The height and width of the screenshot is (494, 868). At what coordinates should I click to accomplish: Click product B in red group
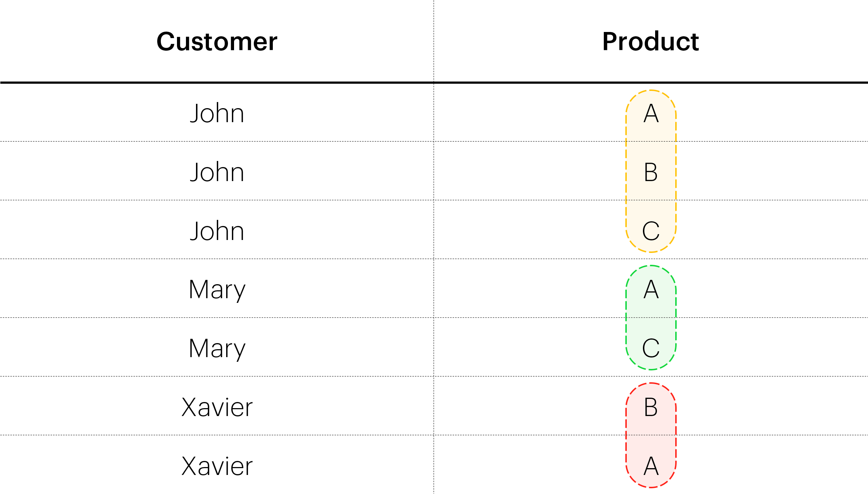(651, 407)
